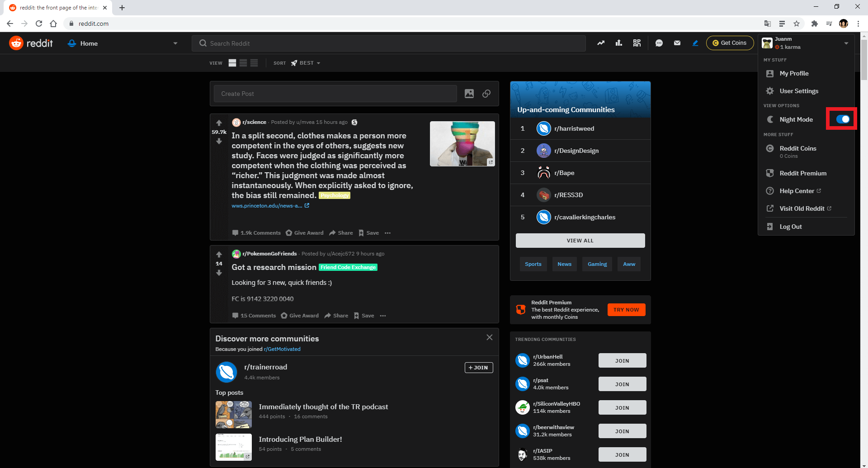Click VIEW ALL up-and-coming communities
Screen dimensions: 868x468
pyautogui.click(x=580, y=240)
